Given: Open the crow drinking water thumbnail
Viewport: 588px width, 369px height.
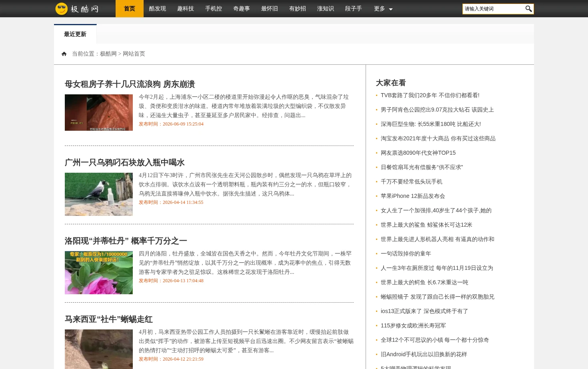Looking at the screenshot, I should tap(99, 194).
